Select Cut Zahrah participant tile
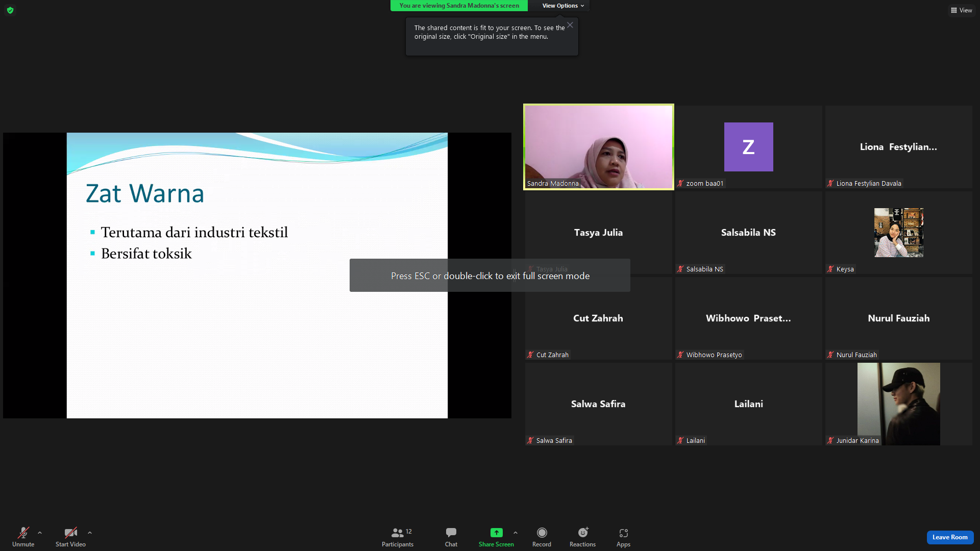 [598, 318]
